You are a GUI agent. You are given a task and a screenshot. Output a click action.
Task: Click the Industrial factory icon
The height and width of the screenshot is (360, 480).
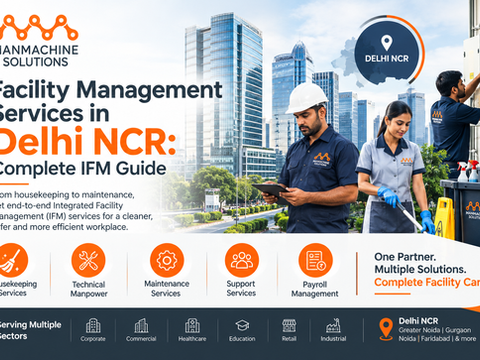(x=333, y=325)
